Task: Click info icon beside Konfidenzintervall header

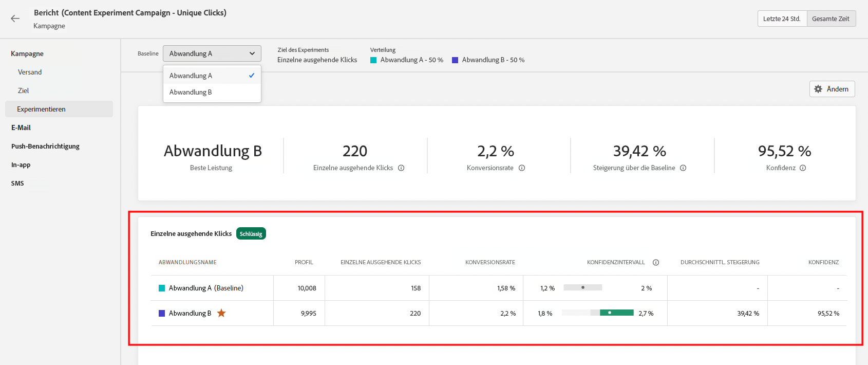Action: click(x=656, y=262)
